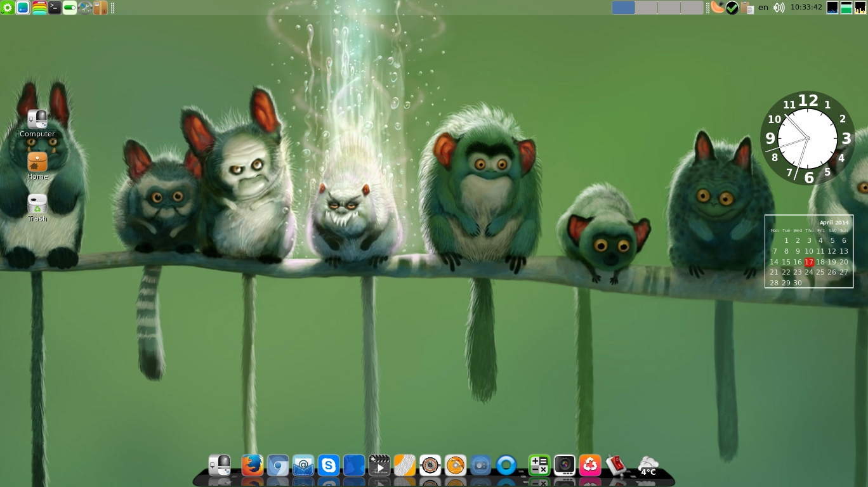Click the 10:33:42 panel clock

pos(806,8)
